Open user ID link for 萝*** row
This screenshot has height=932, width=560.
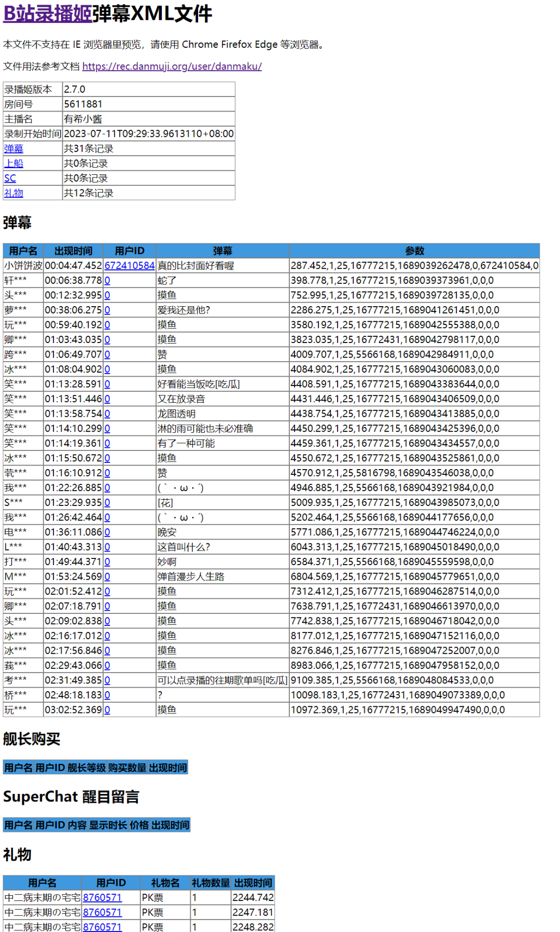point(107,310)
